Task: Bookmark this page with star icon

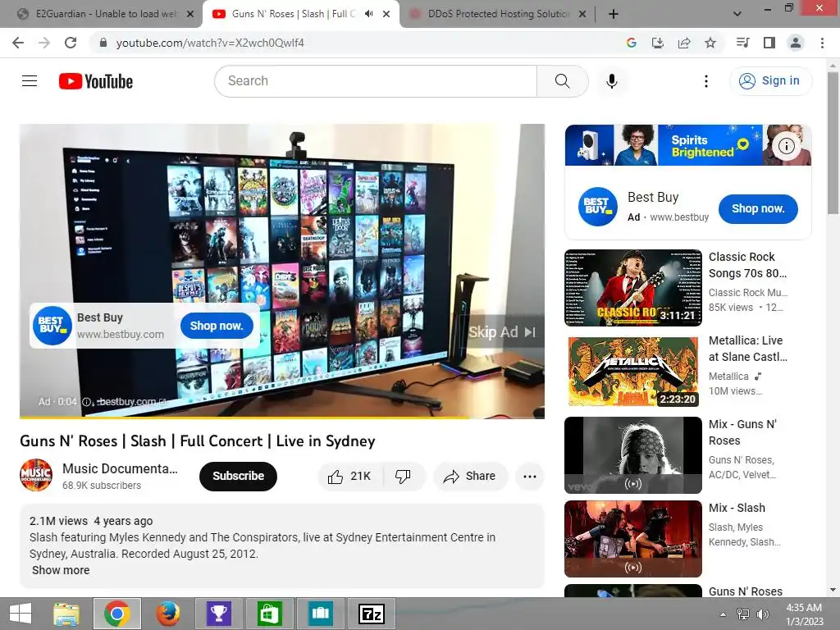Action: click(710, 43)
